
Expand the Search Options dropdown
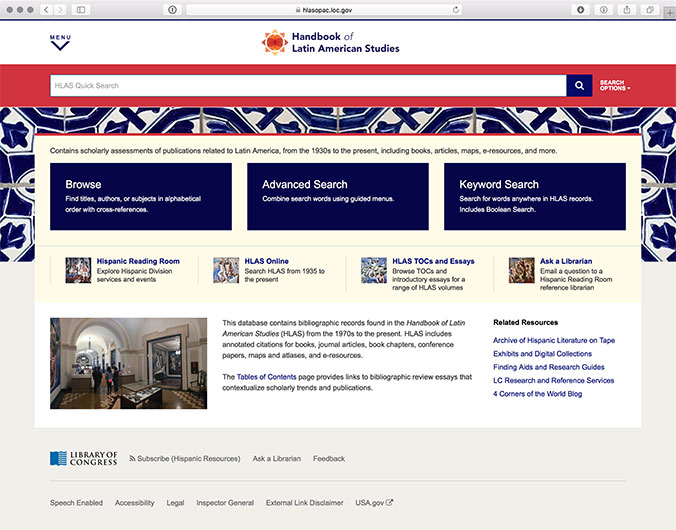pyautogui.click(x=614, y=86)
